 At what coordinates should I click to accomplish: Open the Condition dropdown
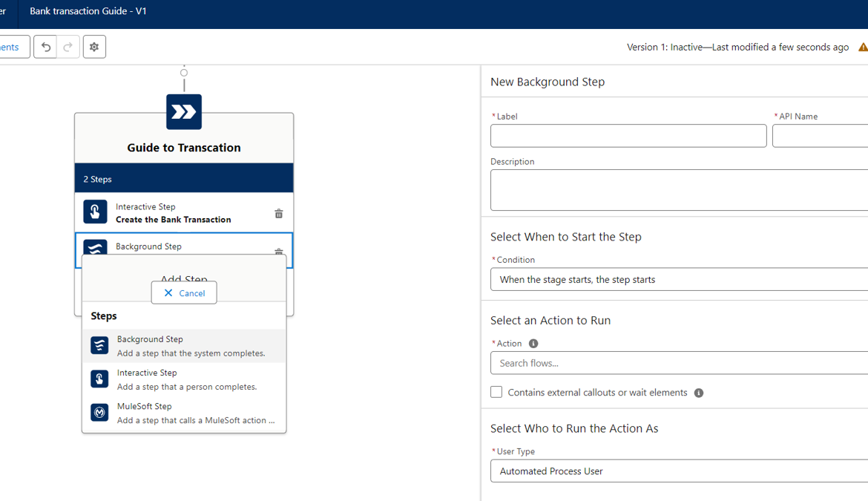680,280
